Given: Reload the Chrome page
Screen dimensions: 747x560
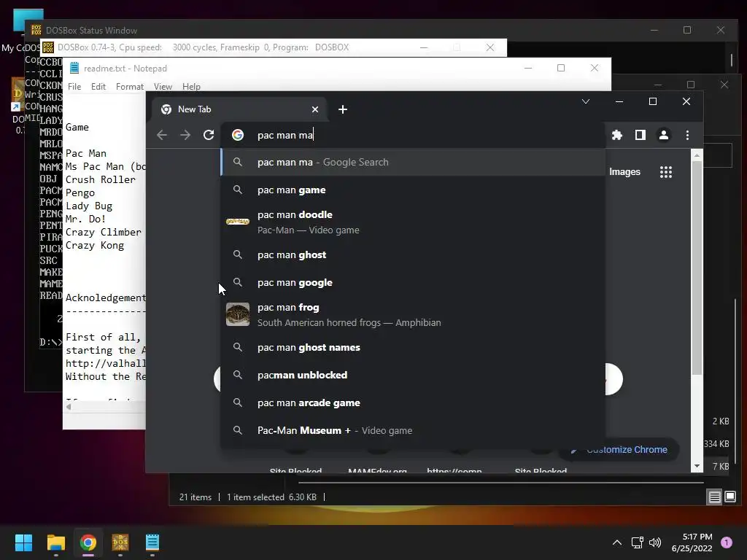Looking at the screenshot, I should pyautogui.click(x=209, y=135).
